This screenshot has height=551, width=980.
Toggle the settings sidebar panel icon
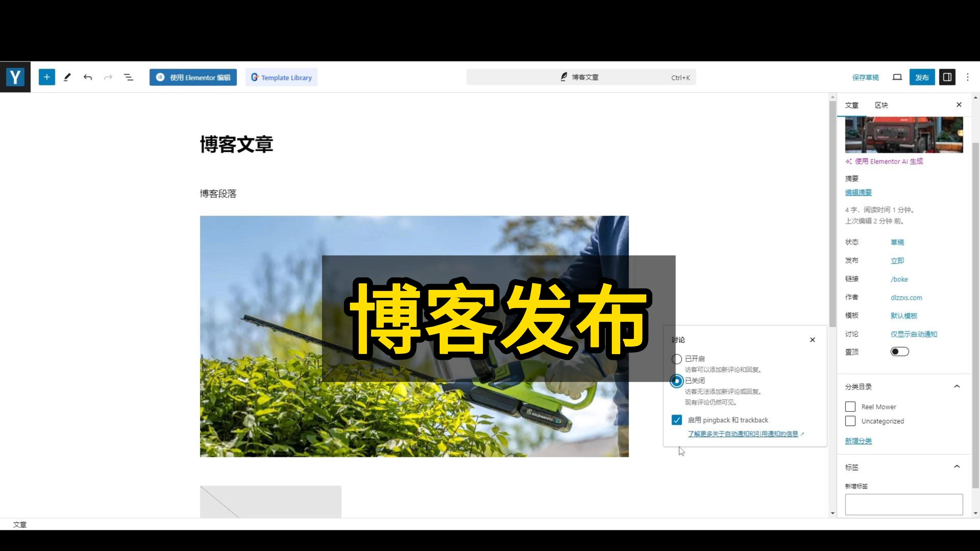tap(947, 77)
